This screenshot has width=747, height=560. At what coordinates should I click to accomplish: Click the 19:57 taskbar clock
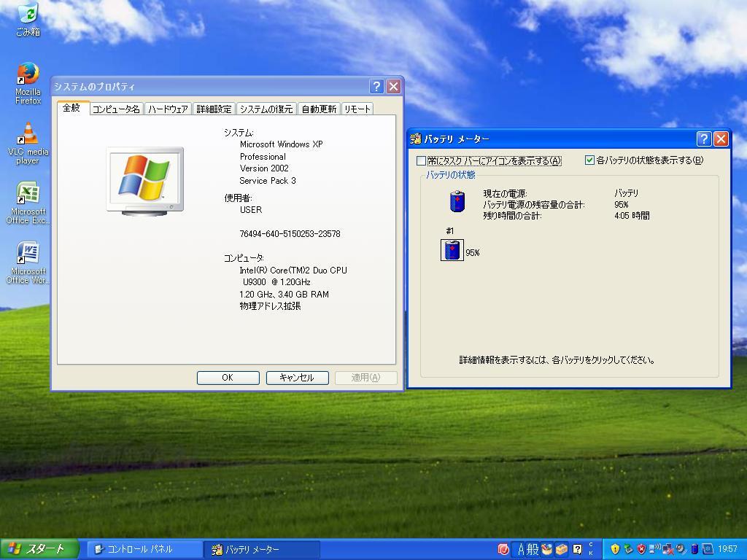click(x=727, y=550)
